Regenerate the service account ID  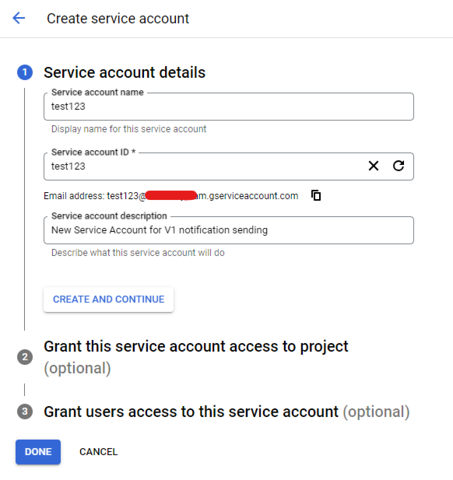click(398, 166)
